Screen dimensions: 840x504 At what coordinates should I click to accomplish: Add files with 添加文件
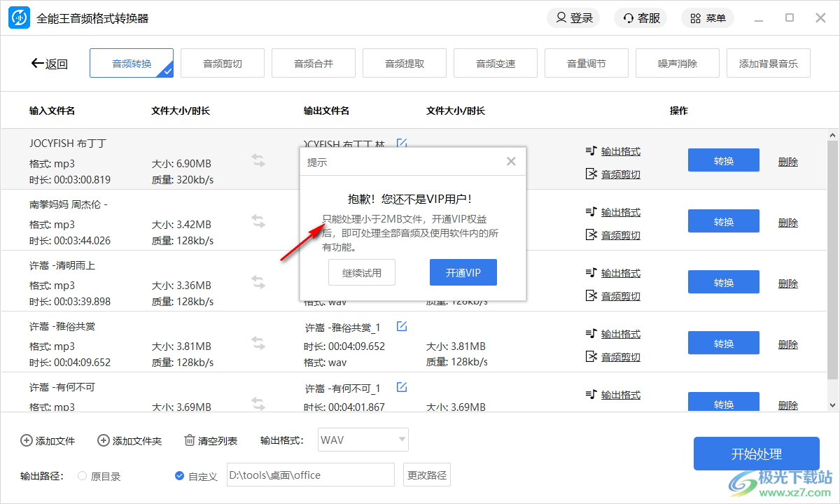point(48,441)
